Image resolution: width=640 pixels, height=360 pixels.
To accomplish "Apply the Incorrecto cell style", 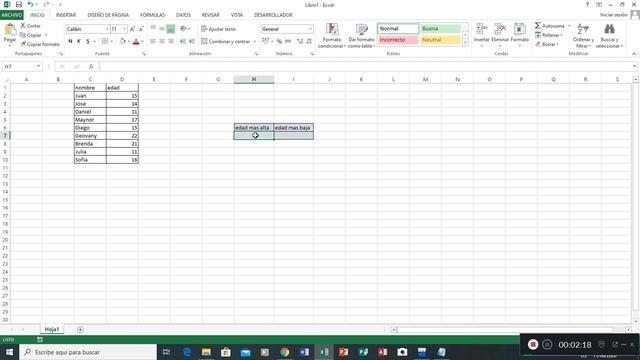I will click(398, 40).
